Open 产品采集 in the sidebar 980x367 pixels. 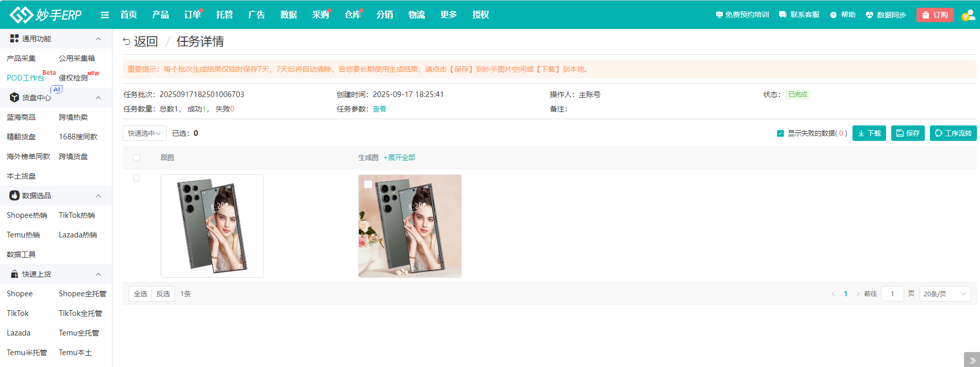[x=21, y=58]
